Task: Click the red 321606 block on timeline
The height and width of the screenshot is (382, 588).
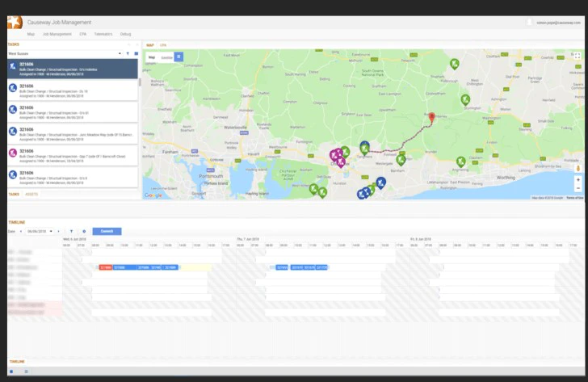Action: tap(105, 267)
